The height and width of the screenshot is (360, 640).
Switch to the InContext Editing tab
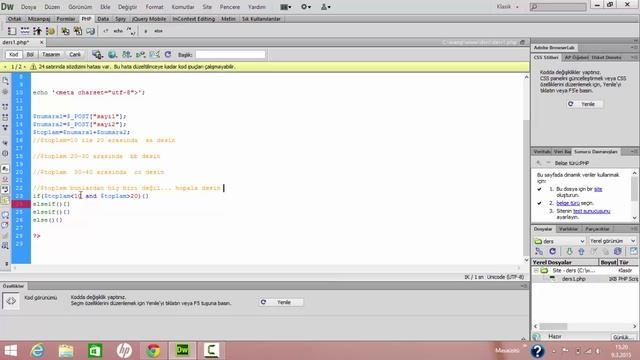193,19
